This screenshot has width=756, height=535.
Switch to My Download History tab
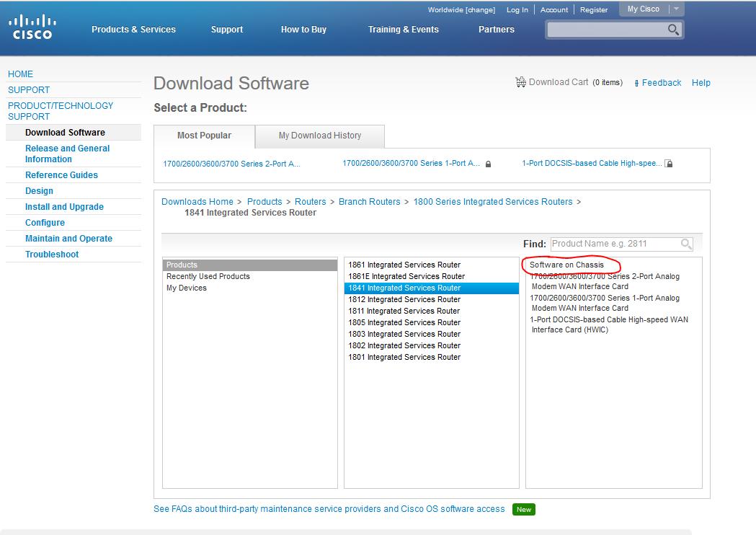(320, 136)
